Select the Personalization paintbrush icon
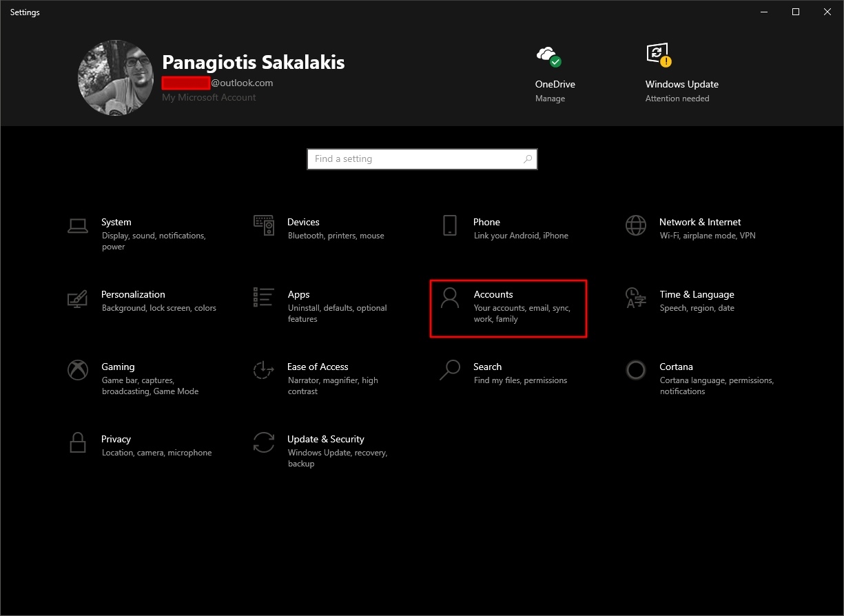Viewport: 844px width, 616px height. coord(78,298)
